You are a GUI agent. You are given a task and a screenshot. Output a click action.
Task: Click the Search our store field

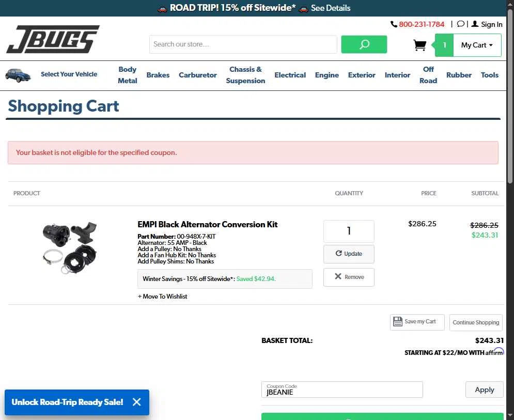tap(243, 44)
